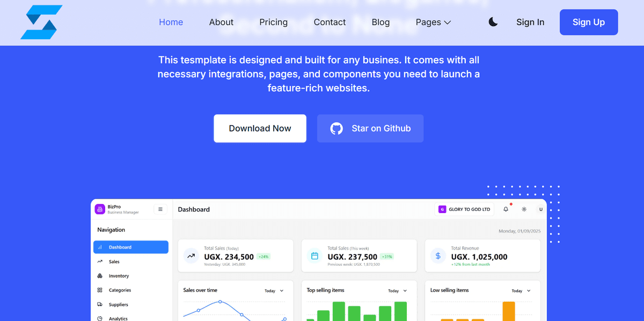
Task: Click the Inventory sidebar icon
Action: point(100,276)
